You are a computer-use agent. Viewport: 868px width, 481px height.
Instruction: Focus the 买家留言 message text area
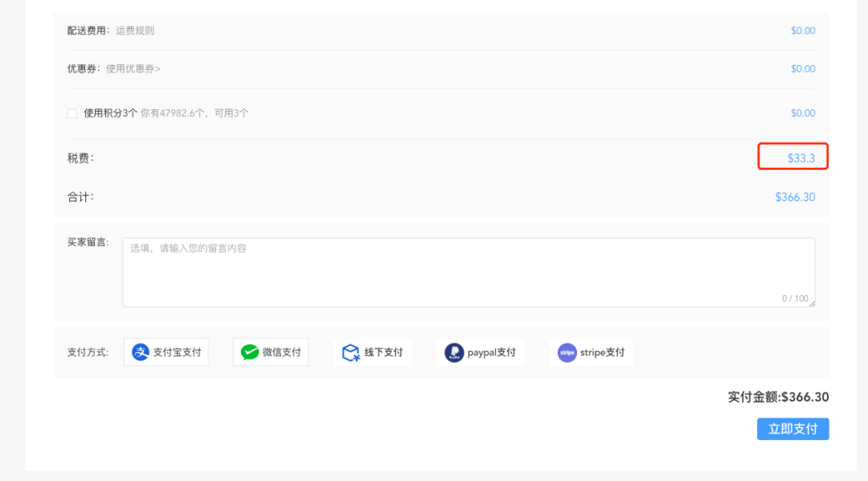point(468,271)
